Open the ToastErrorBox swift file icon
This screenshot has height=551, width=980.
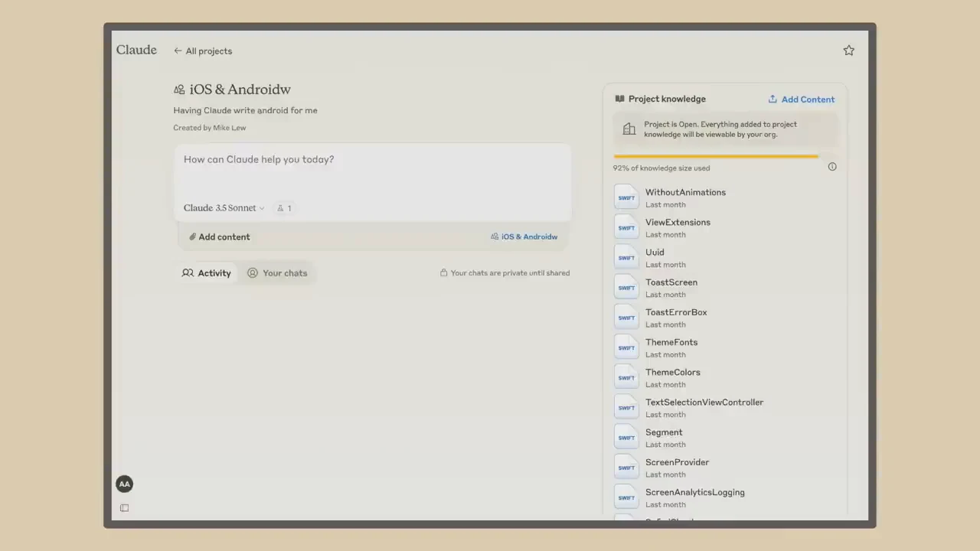(626, 317)
